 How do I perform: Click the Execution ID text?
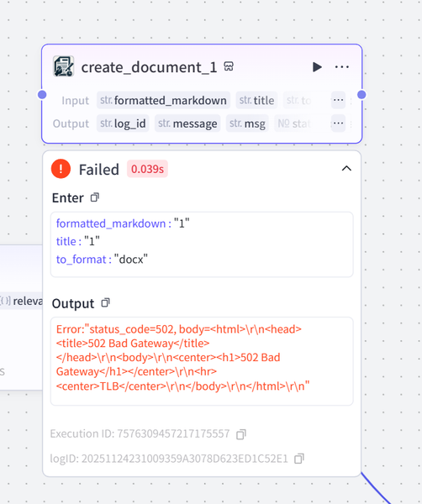(x=140, y=433)
